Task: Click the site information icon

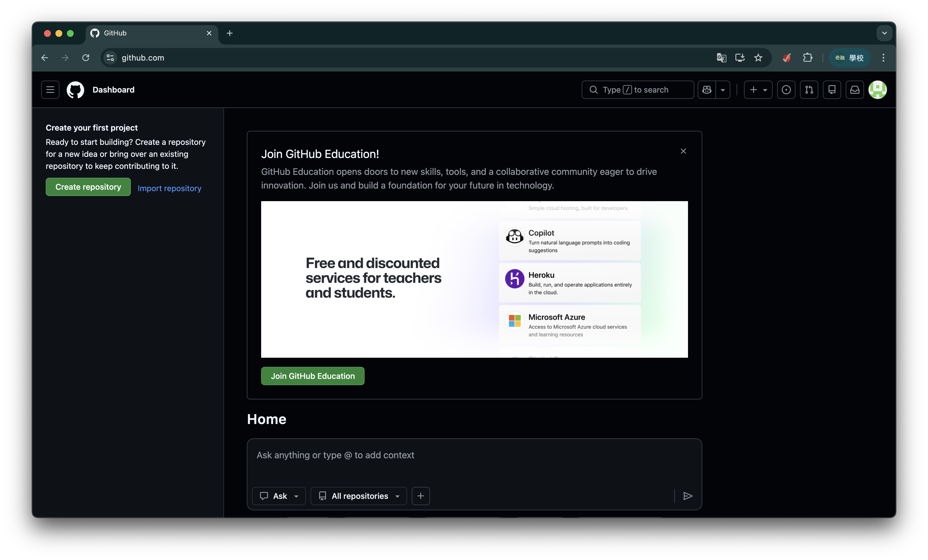Action: click(x=110, y=58)
